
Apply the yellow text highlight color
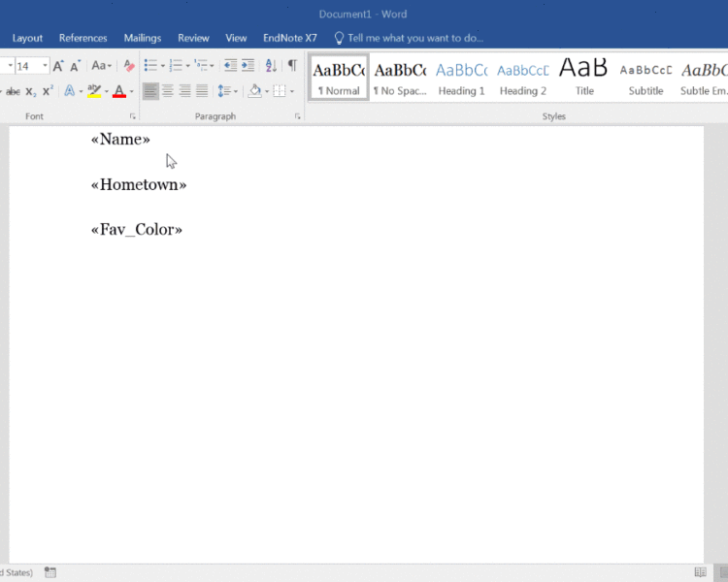click(x=93, y=91)
